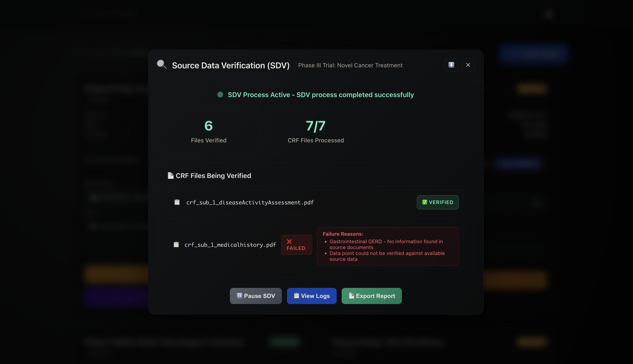Close the Source Data Verification dialog
This screenshot has height=364, width=633.
click(468, 65)
